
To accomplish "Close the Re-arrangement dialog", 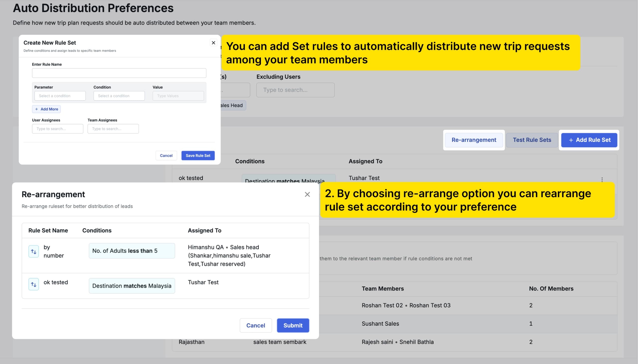I will click(307, 194).
